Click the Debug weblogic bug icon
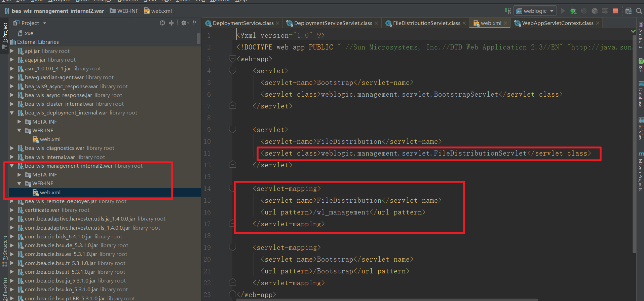Screen dimensions: 644x301 pos(573,11)
